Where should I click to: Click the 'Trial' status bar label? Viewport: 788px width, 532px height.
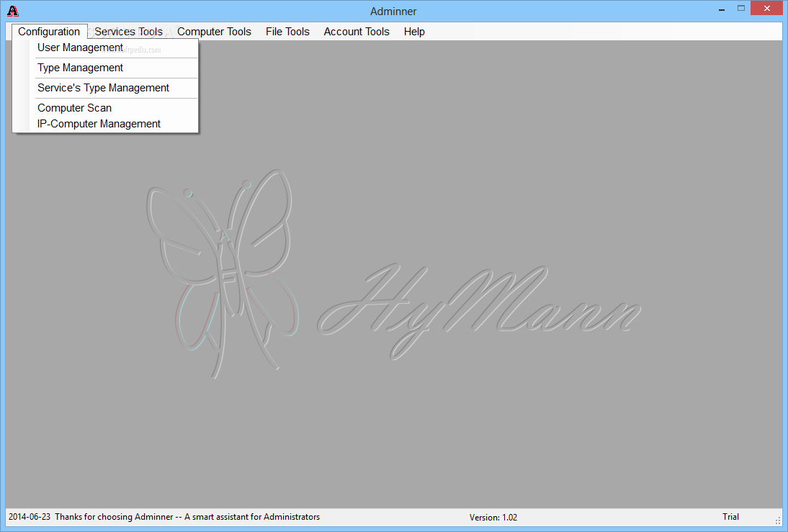coord(730,517)
